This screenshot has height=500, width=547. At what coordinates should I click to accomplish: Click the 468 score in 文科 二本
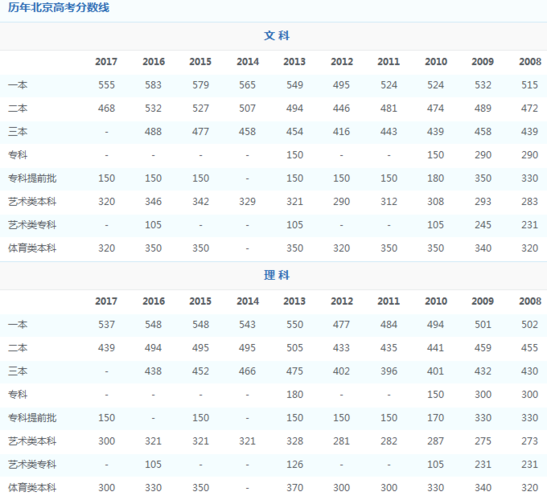pyautogui.click(x=106, y=109)
